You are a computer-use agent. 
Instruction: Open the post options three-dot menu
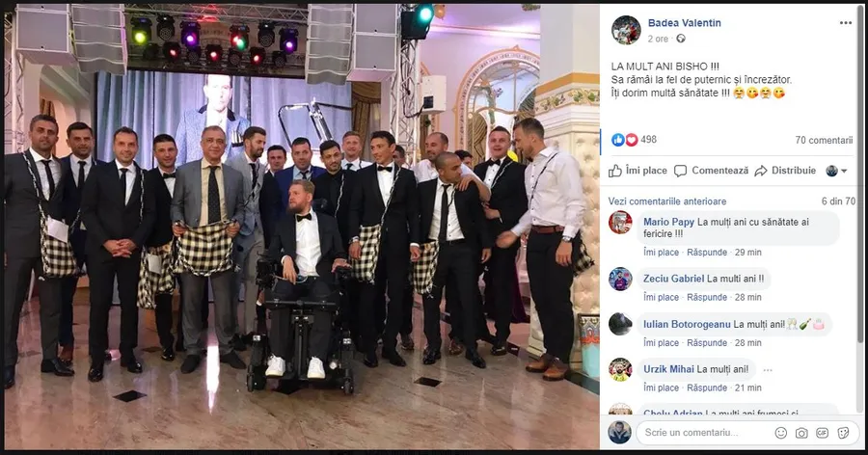(x=845, y=23)
